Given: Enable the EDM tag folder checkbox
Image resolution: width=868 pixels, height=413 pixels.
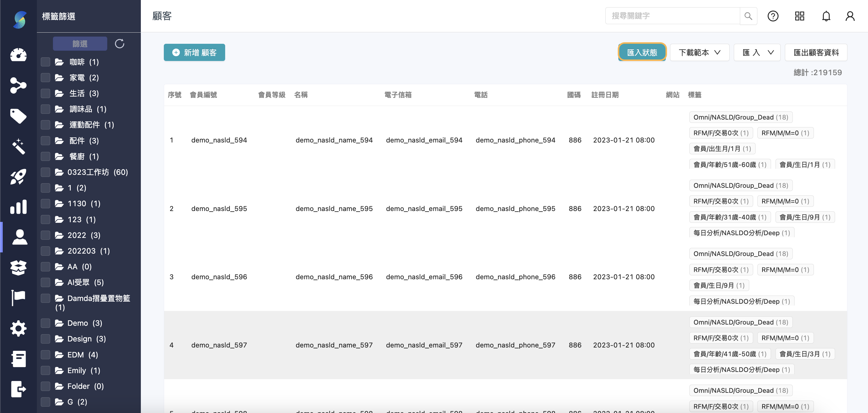Looking at the screenshot, I should 46,354.
